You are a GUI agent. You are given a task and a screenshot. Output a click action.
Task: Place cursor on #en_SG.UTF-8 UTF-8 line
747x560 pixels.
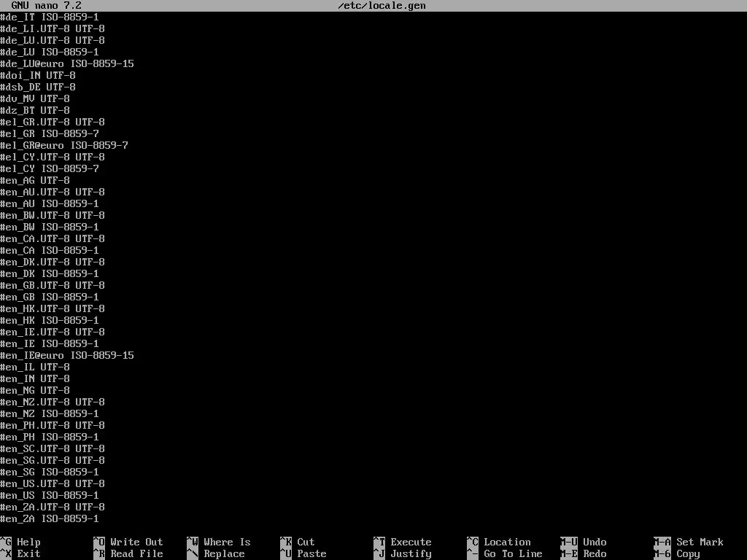pos(53,461)
